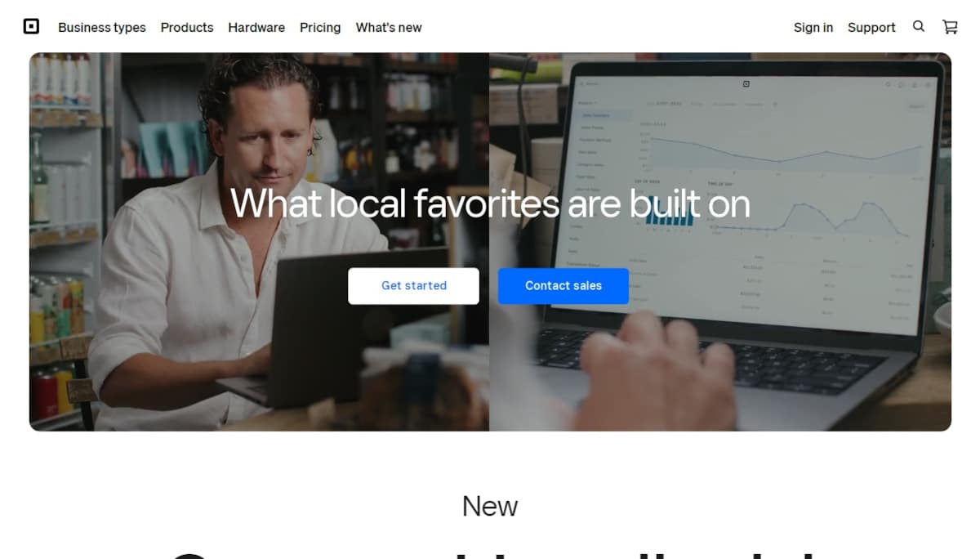Open the Products dropdown
Viewport: 980px width, 559px height.
tap(186, 27)
